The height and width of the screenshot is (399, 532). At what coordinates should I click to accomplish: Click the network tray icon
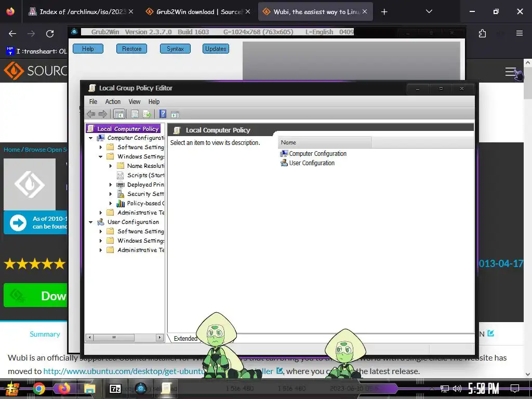click(x=445, y=389)
